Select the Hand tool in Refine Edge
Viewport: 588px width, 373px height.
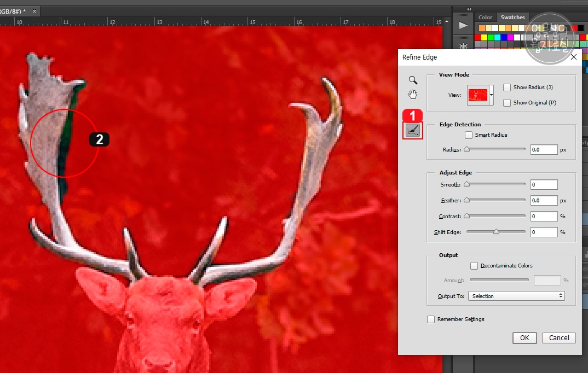[412, 95]
